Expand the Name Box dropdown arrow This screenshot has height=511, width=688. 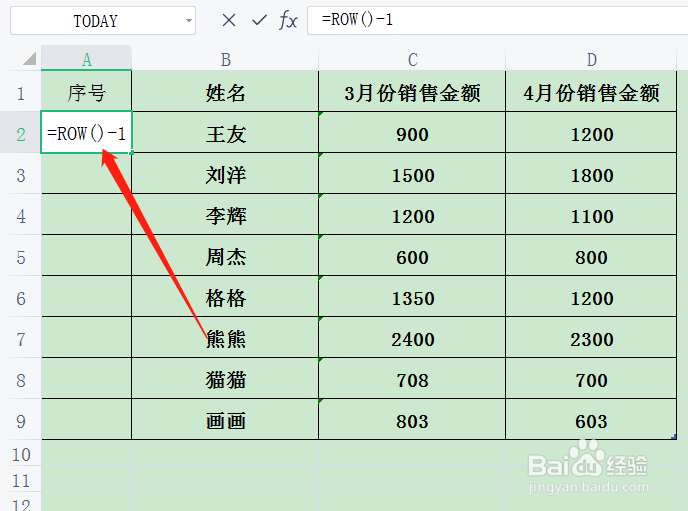188,21
